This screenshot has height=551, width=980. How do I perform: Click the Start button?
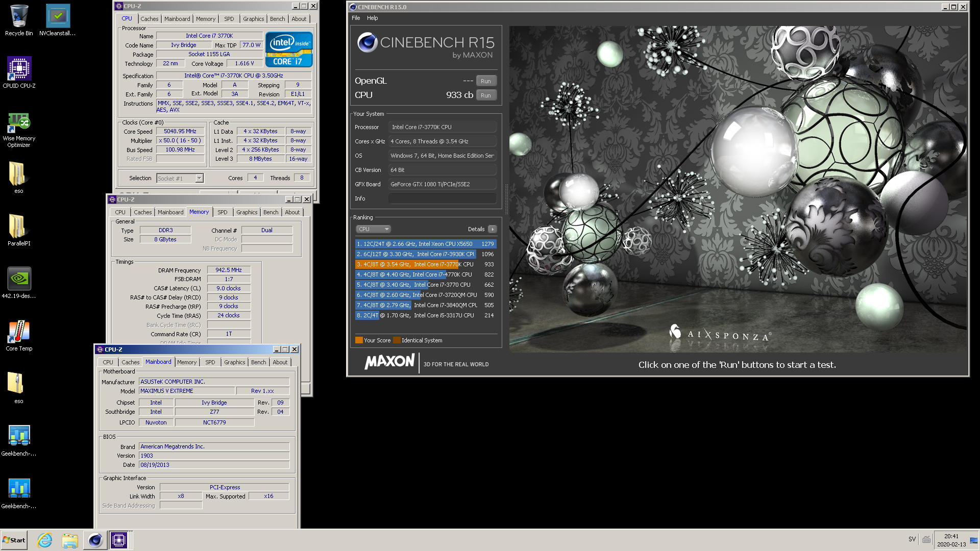coord(14,540)
